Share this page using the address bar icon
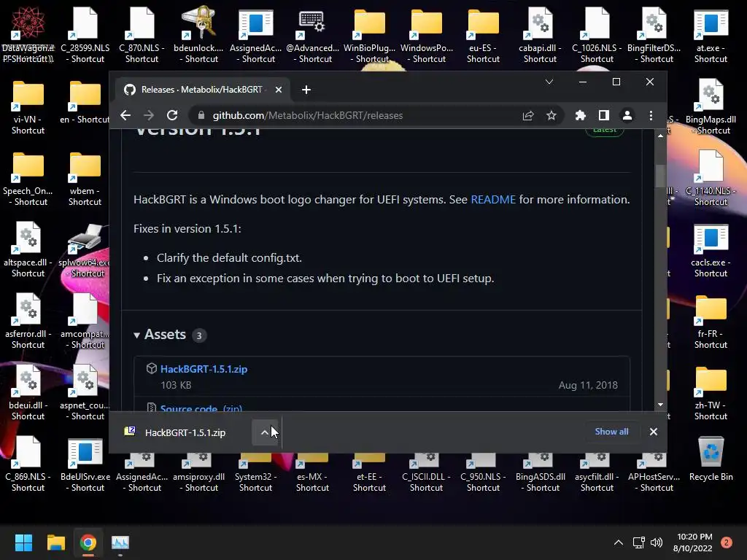Image resolution: width=747 pixels, height=560 pixels. click(528, 115)
